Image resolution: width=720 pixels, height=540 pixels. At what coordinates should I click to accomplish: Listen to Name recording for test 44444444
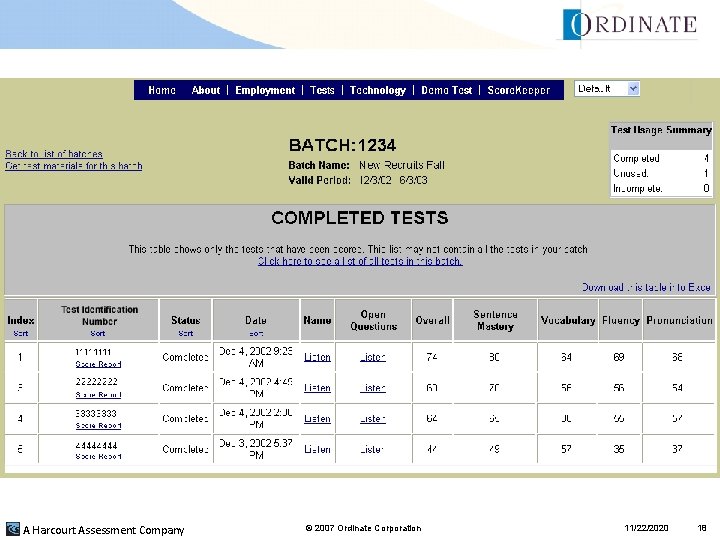click(x=317, y=450)
